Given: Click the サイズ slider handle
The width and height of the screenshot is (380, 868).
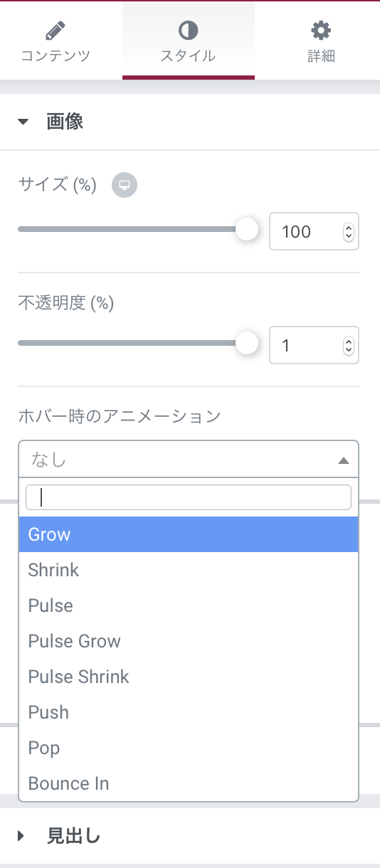Looking at the screenshot, I should point(247,230).
